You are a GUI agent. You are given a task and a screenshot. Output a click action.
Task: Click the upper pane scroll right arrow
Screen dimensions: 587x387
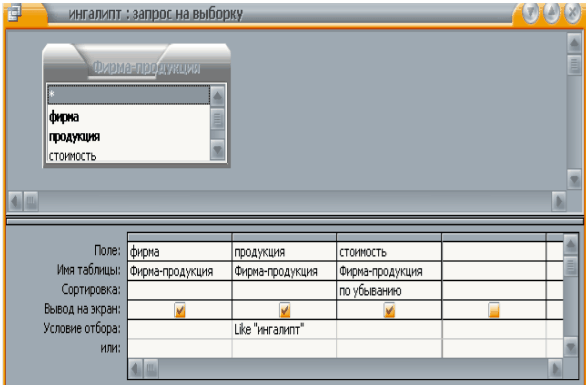click(559, 202)
